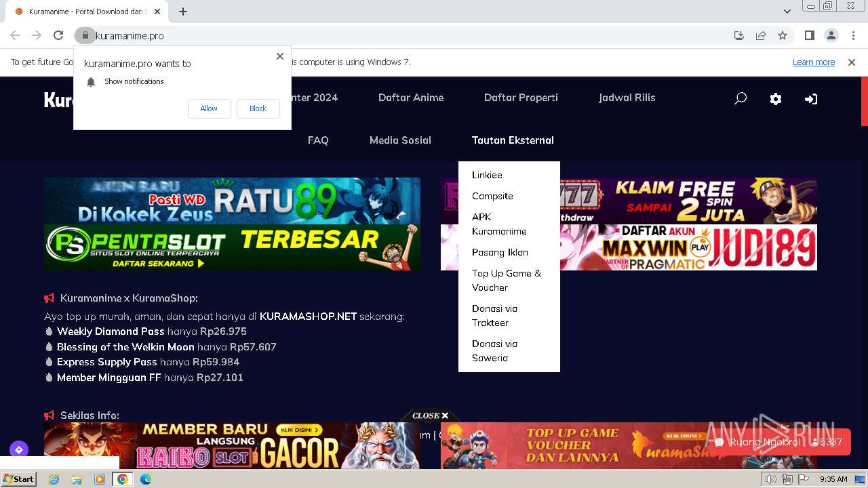Open Chrome profile avatar
Screen dimensions: 868x488
[x=831, y=35]
